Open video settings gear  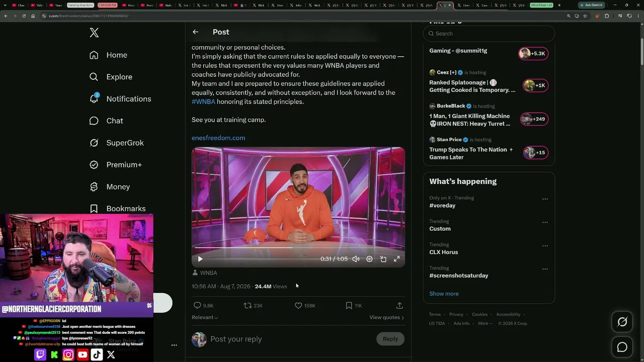coord(369,259)
